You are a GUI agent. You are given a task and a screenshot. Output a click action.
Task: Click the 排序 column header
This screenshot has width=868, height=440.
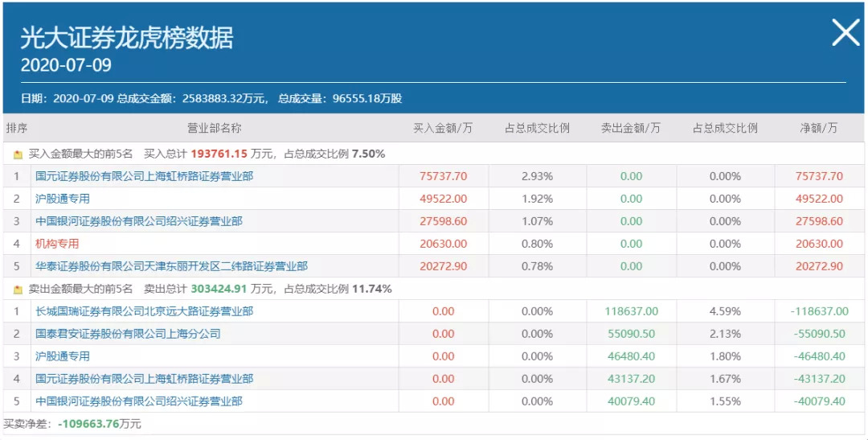tap(17, 128)
